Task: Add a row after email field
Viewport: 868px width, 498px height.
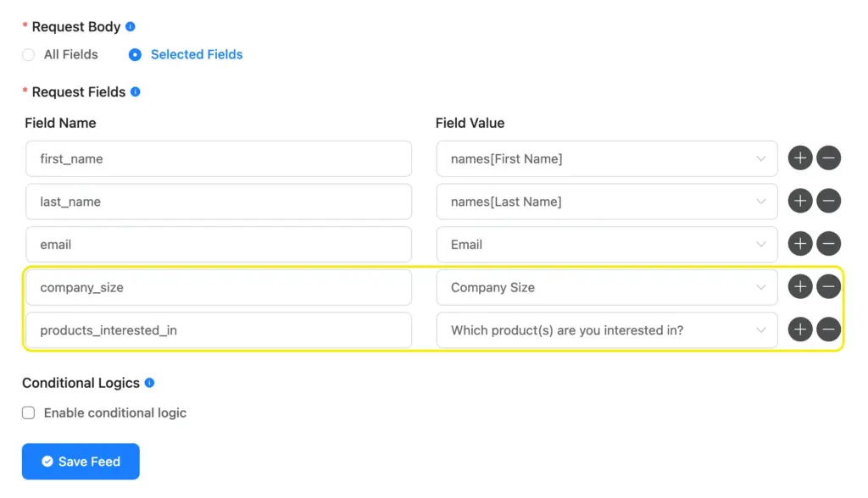Action: click(800, 244)
